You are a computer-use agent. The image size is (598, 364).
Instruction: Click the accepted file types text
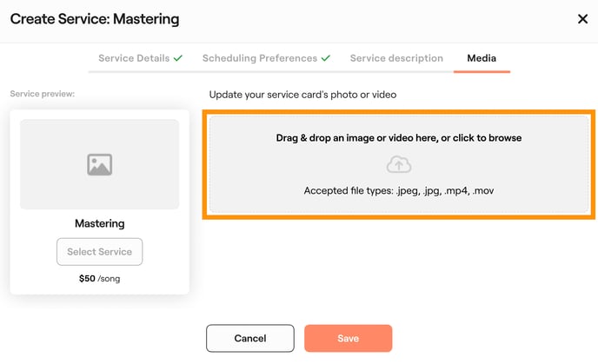[x=398, y=190]
